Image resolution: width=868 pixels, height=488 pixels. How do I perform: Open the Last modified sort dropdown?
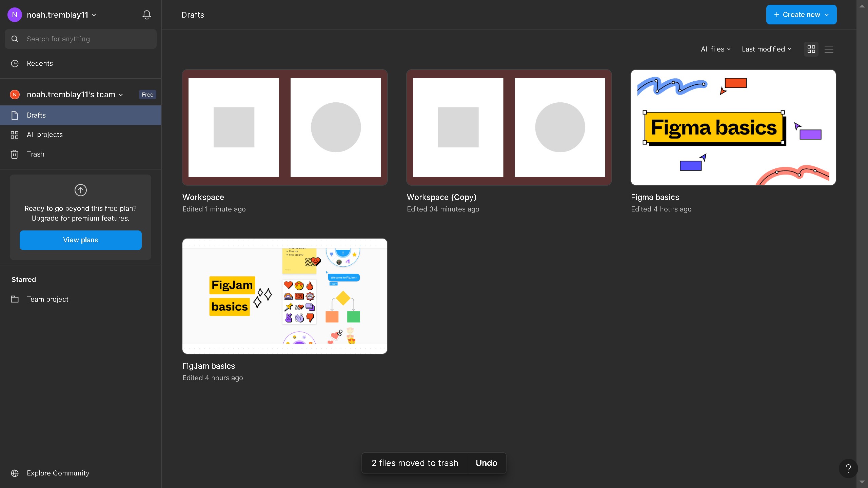(x=766, y=49)
